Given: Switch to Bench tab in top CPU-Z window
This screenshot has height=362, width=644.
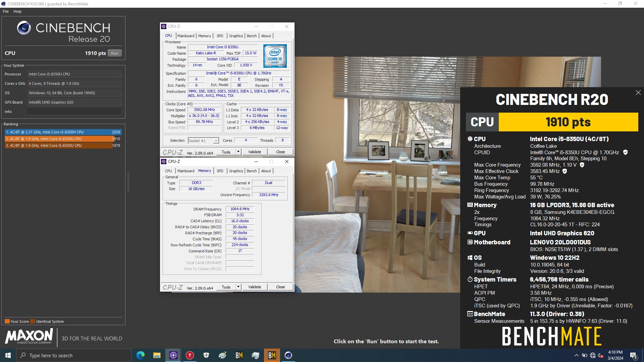Looking at the screenshot, I should 252,36.
